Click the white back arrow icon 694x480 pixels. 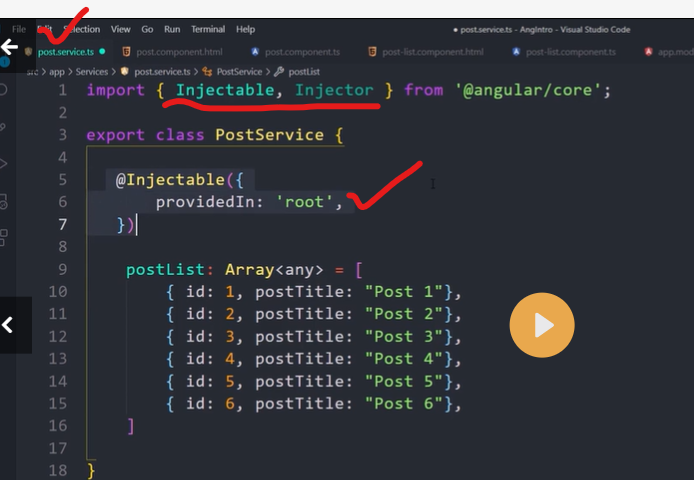[x=10, y=47]
